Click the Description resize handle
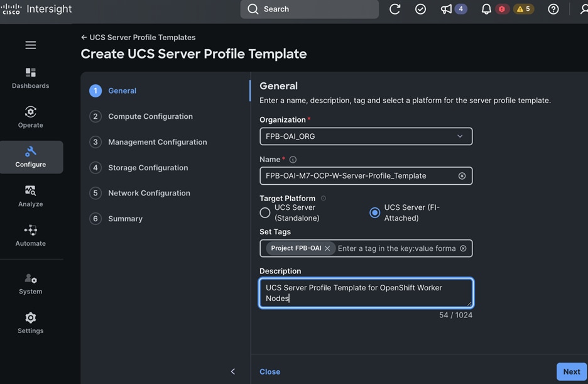 point(469,304)
